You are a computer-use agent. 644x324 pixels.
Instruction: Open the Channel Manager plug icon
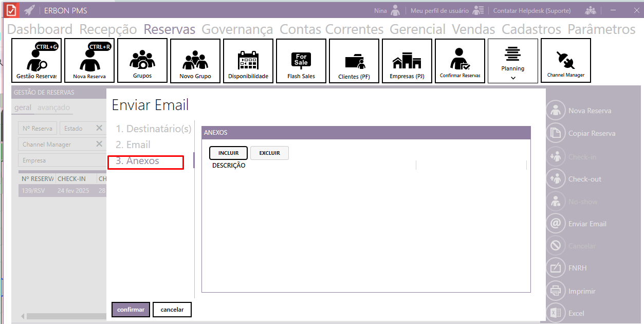tap(565, 61)
